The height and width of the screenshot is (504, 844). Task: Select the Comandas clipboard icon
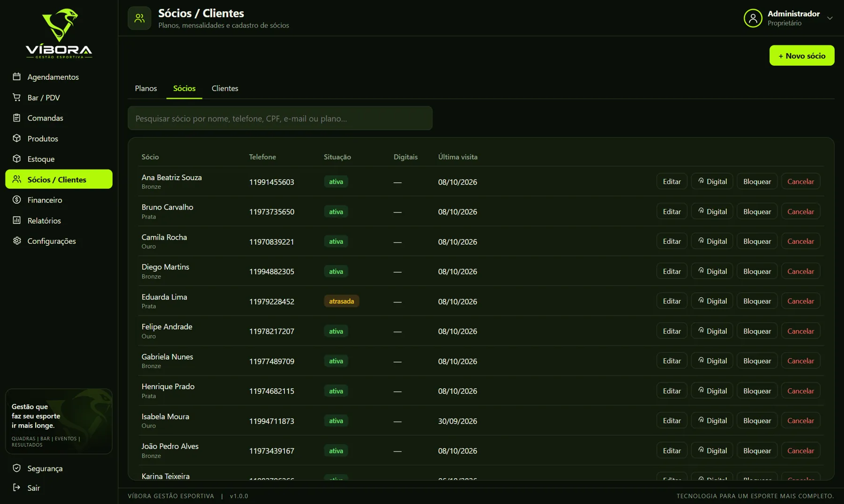pyautogui.click(x=17, y=118)
